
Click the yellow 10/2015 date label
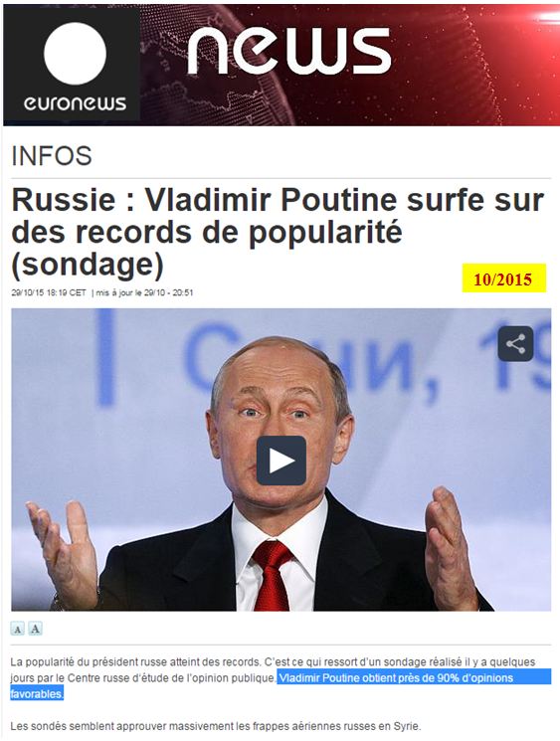(x=503, y=278)
